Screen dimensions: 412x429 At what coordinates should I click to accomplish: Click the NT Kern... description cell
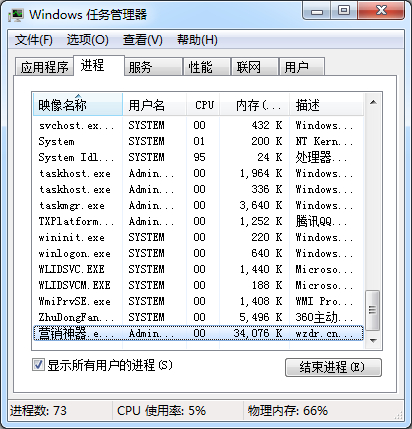[324, 141]
